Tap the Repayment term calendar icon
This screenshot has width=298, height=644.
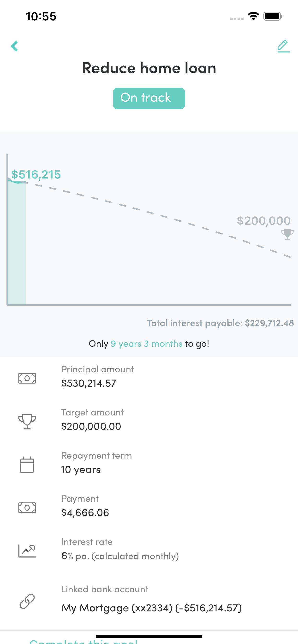coord(27,465)
